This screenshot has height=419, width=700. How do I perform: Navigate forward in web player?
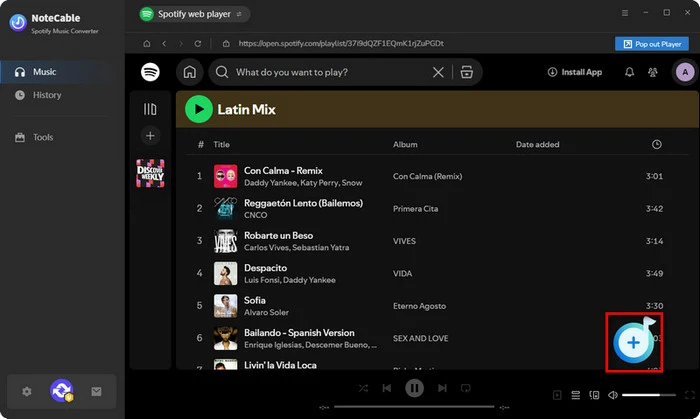(181, 44)
